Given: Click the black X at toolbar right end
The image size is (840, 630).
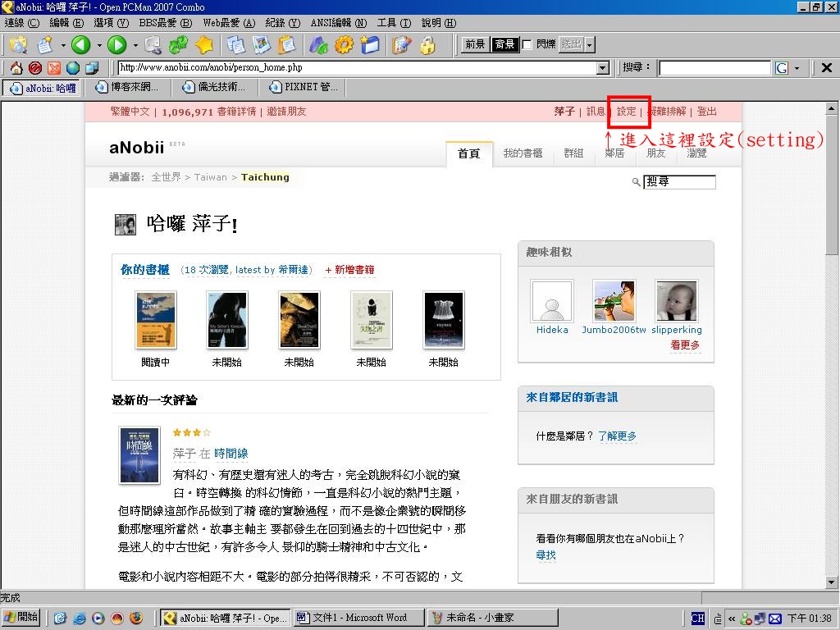Looking at the screenshot, I should pos(827,67).
